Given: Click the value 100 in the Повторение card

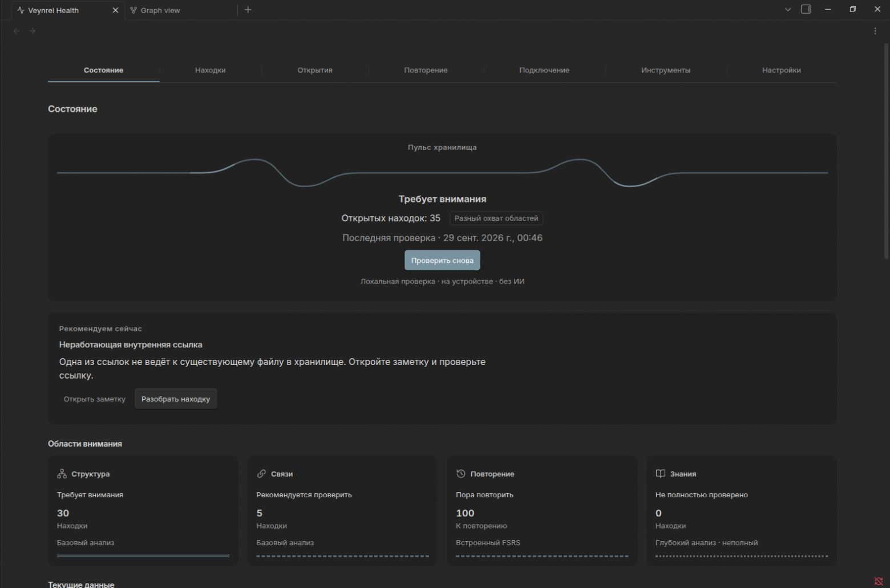Looking at the screenshot, I should pos(465,513).
